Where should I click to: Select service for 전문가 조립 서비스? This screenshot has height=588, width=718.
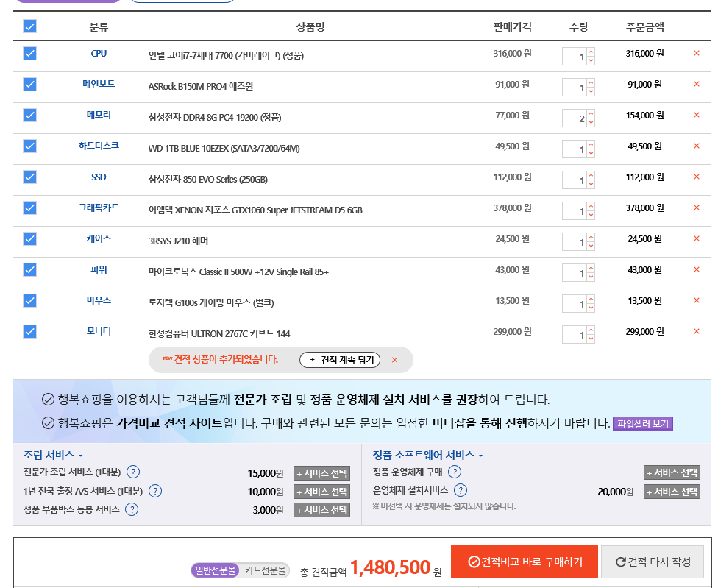pyautogui.click(x=322, y=473)
